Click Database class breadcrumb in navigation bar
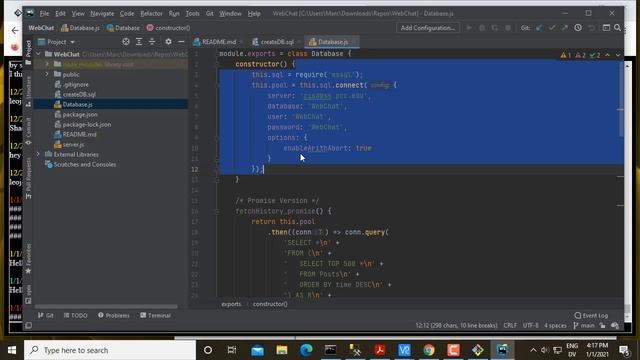The width and height of the screenshot is (640, 360). pos(123,28)
